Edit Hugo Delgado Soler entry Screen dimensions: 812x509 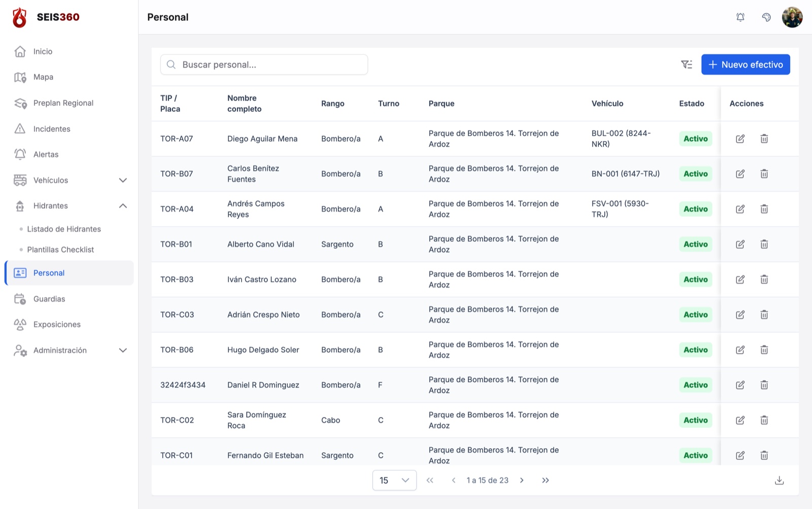(x=740, y=349)
